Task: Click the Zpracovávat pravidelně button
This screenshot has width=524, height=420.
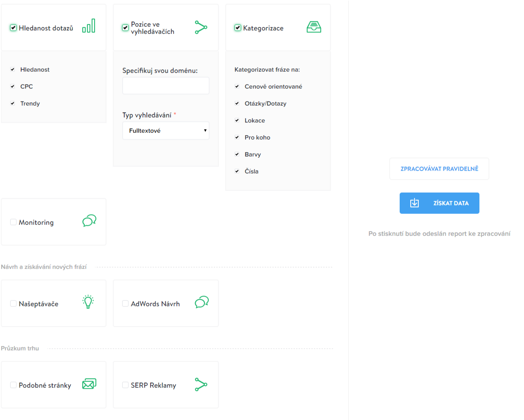Action: (x=439, y=169)
